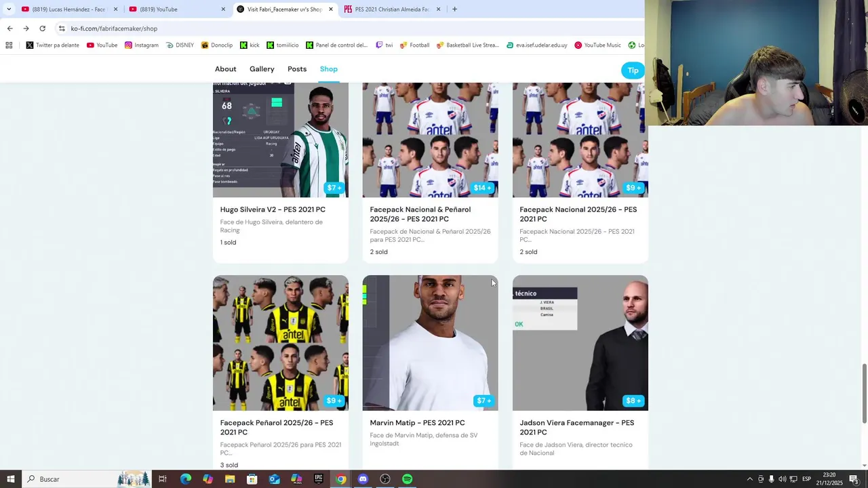
Task: Open Jadson Viera Facemanager product image
Action: pos(580,343)
